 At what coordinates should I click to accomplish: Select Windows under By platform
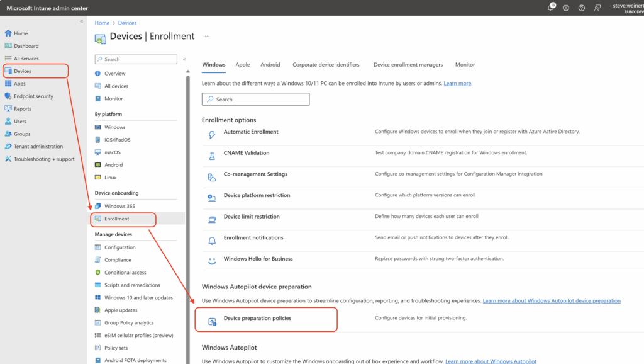pyautogui.click(x=115, y=127)
